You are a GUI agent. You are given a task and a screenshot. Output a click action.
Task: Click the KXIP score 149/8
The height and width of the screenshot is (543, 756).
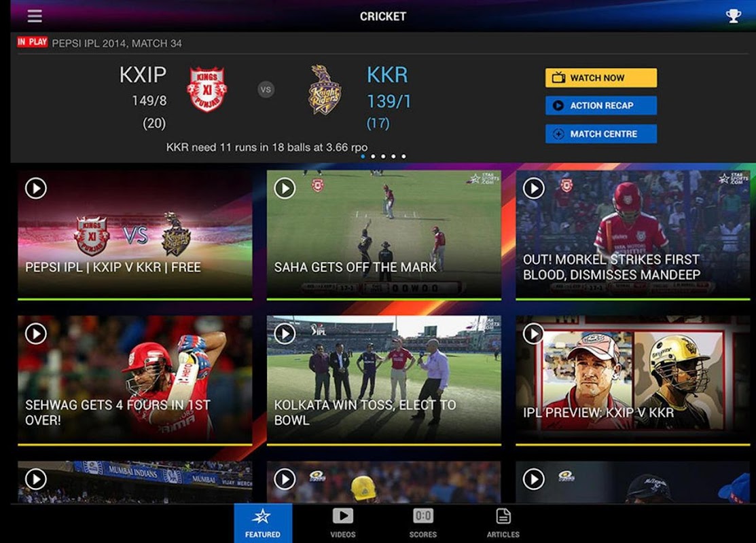149,100
